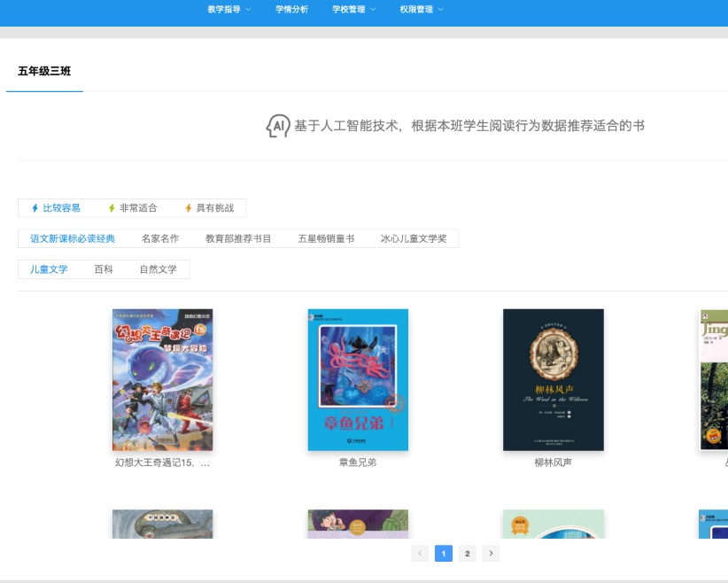728x583 pixels.
Task: Go to the previous page arrow
Action: (420, 553)
